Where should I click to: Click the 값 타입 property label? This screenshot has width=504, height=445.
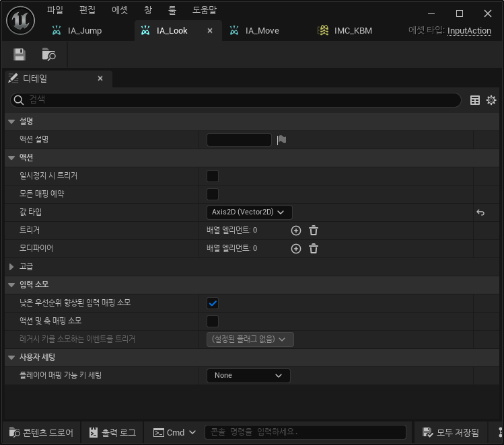30,212
